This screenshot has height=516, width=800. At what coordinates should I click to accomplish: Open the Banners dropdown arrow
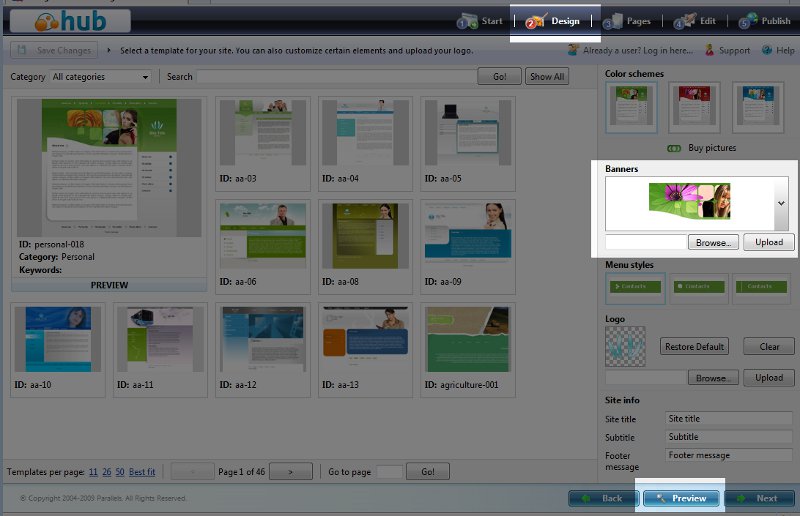point(780,202)
